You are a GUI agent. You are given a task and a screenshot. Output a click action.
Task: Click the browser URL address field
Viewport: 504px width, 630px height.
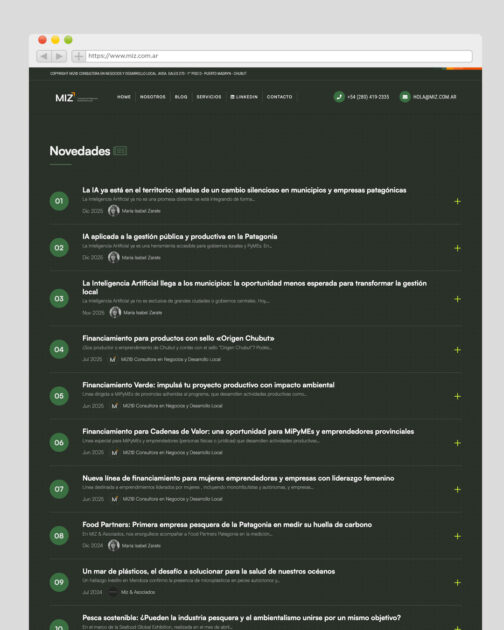coord(279,56)
